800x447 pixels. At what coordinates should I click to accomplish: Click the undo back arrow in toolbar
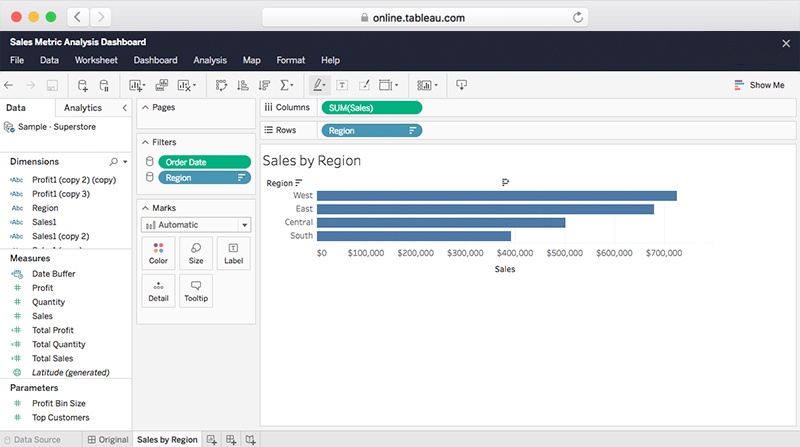10,86
